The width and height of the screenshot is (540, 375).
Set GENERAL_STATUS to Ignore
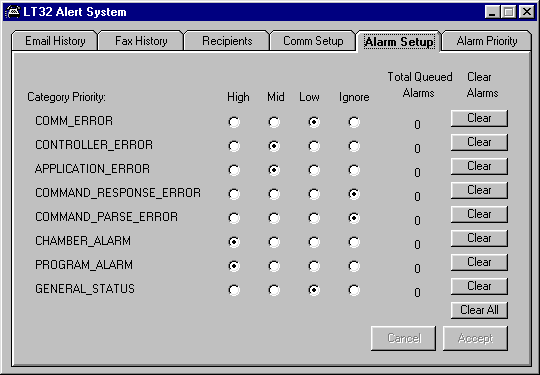354,290
